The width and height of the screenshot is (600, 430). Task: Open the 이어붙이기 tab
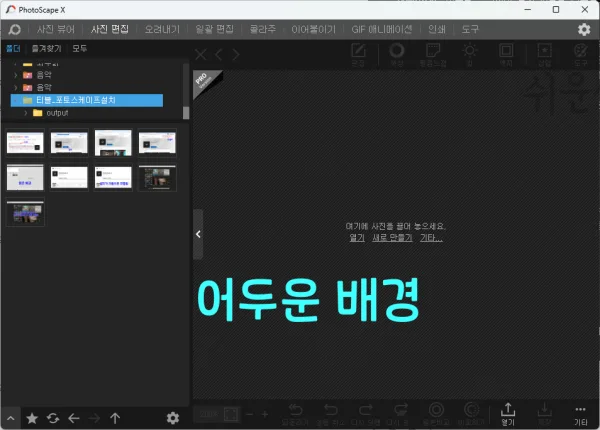[x=313, y=29]
